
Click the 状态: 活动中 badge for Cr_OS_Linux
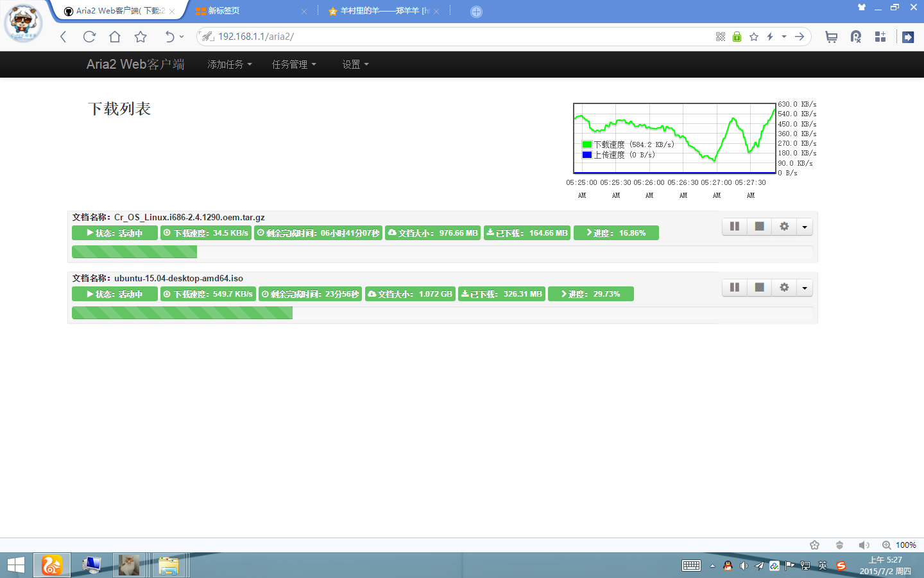coord(115,232)
